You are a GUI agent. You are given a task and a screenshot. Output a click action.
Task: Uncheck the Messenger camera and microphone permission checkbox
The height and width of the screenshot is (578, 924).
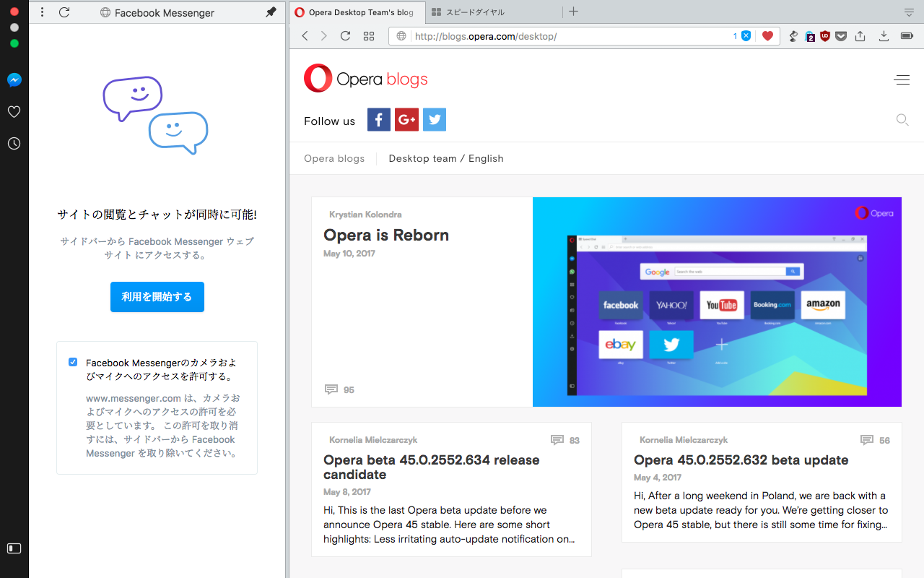pyautogui.click(x=73, y=362)
